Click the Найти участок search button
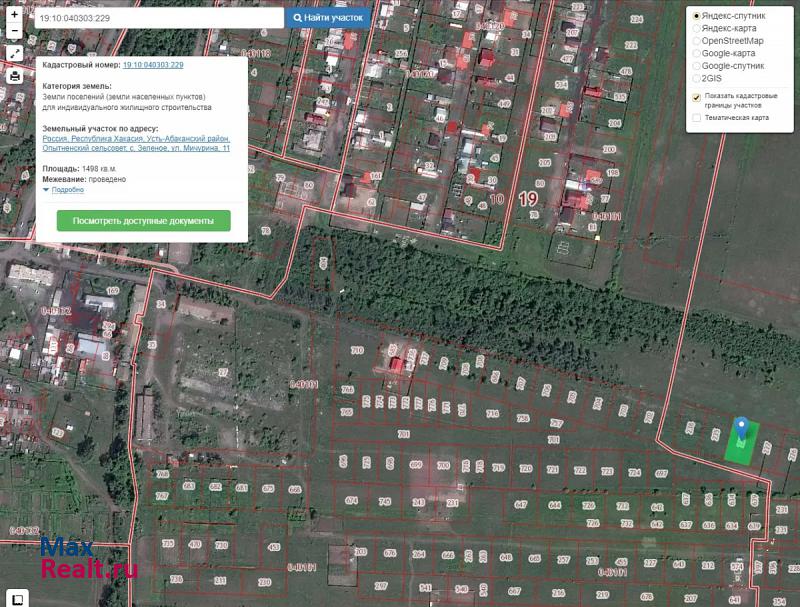The image size is (800, 607). click(328, 18)
